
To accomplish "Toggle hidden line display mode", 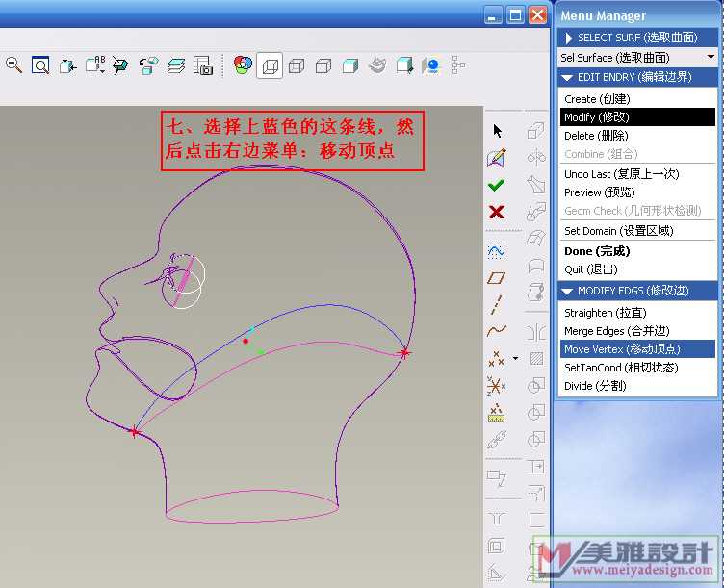I will (297, 65).
